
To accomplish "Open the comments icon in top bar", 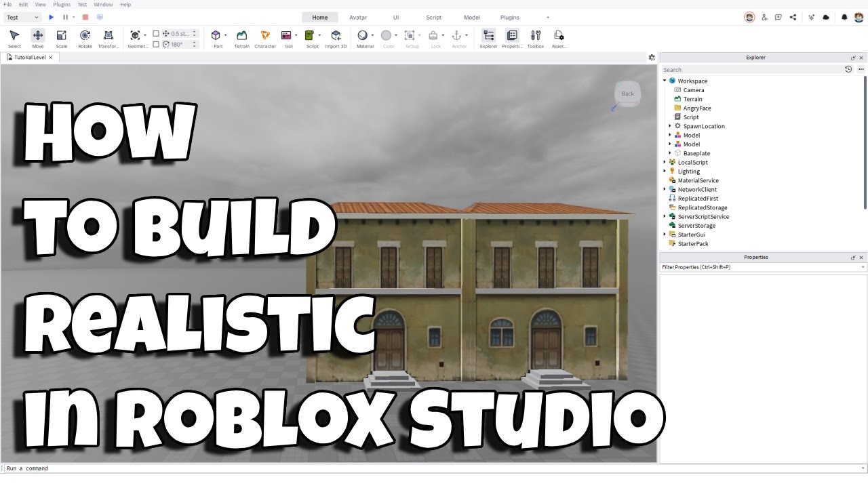I will [778, 17].
